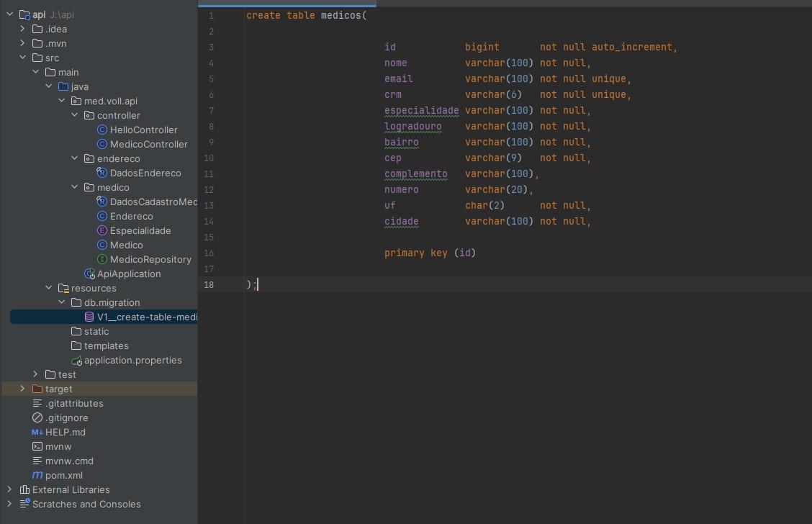Expand the .mvn folder
This screenshot has height=524, width=812.
pyautogui.click(x=22, y=43)
